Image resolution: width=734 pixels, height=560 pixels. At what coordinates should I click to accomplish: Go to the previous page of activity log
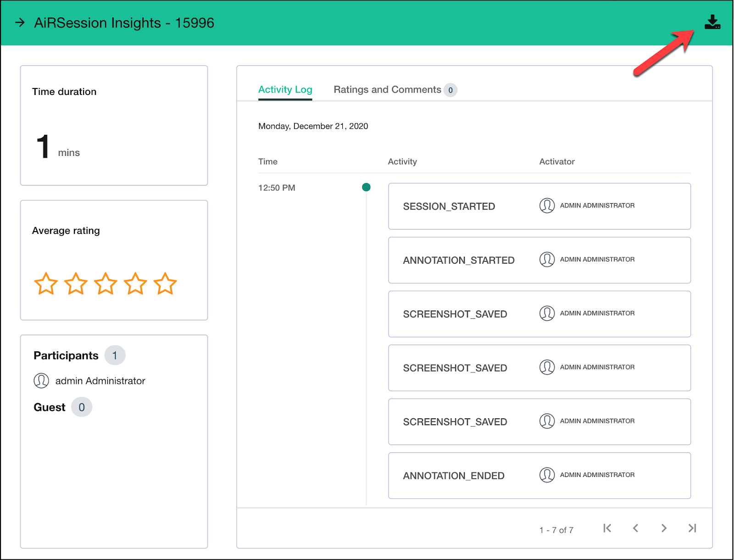tap(635, 528)
